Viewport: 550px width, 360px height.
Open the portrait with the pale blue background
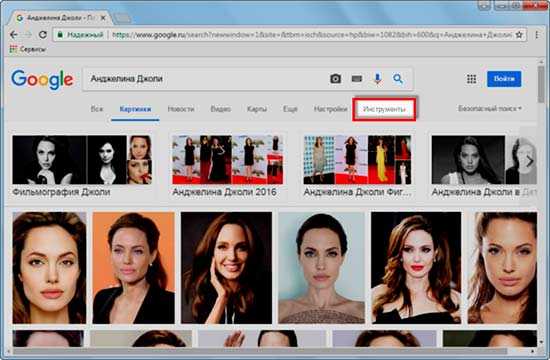click(x=322, y=268)
